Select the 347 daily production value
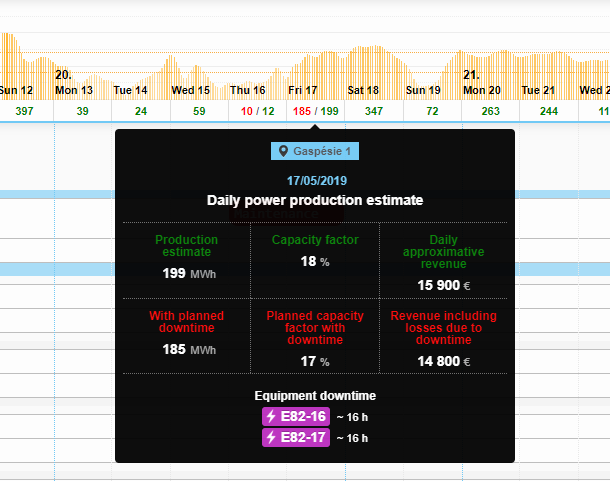Viewport: 610px width, 481px height. pos(373,111)
